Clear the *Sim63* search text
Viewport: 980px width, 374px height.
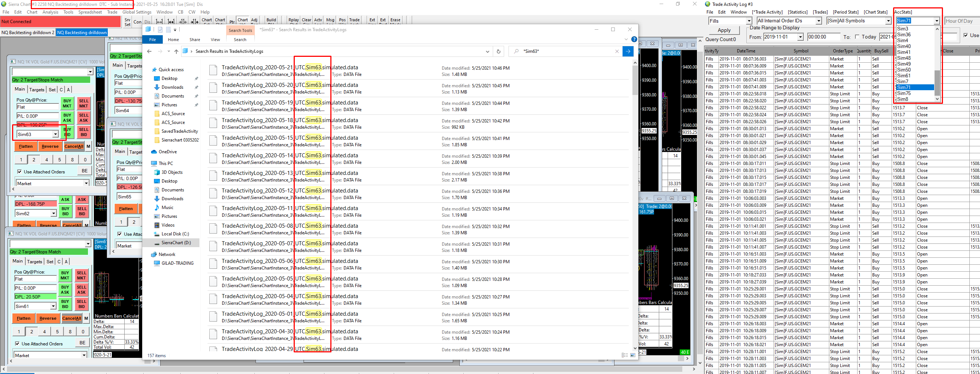pos(617,51)
